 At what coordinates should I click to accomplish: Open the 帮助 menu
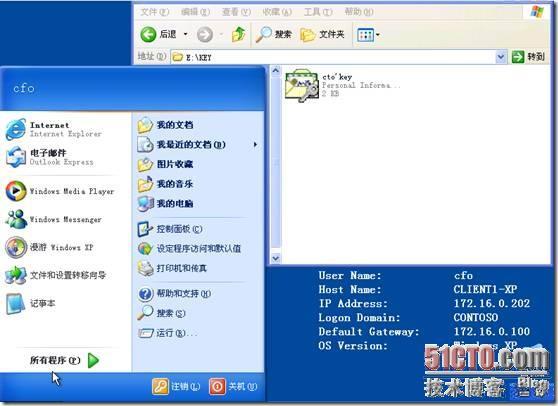coord(359,12)
